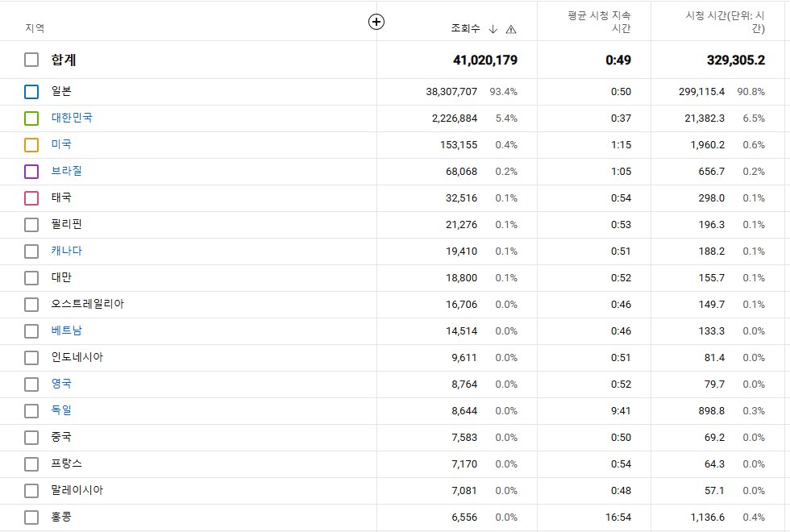Open the 미국 region link
This screenshot has width=790, height=532.
click(x=61, y=144)
